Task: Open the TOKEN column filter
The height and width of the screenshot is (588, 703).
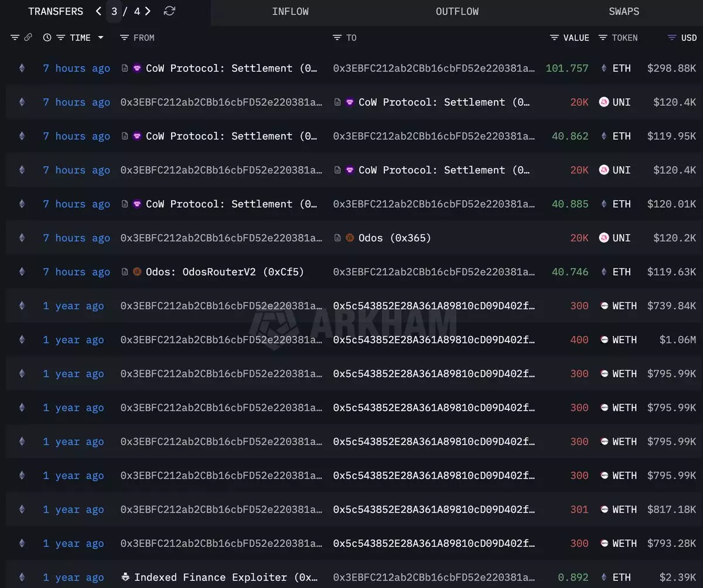Action: point(603,37)
